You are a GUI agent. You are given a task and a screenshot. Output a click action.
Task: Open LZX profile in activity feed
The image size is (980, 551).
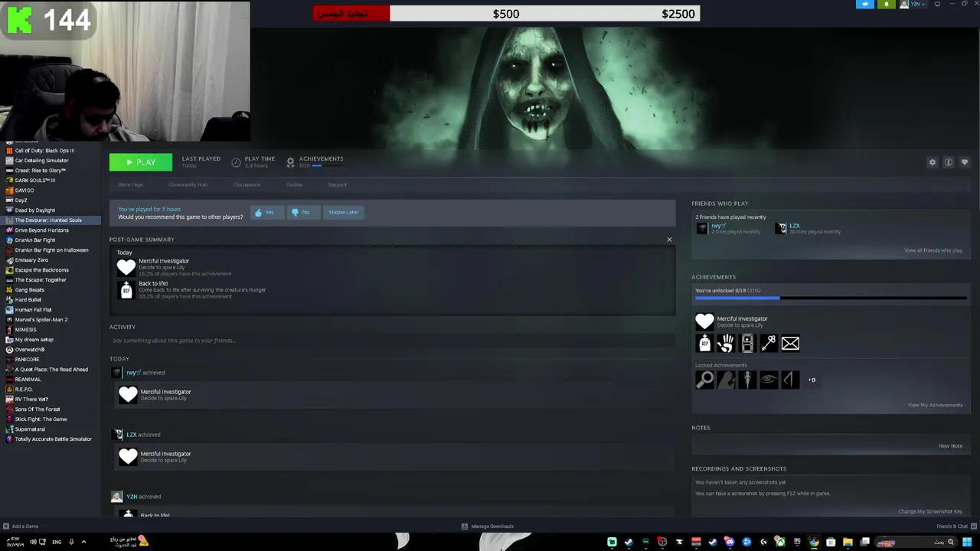132,435
